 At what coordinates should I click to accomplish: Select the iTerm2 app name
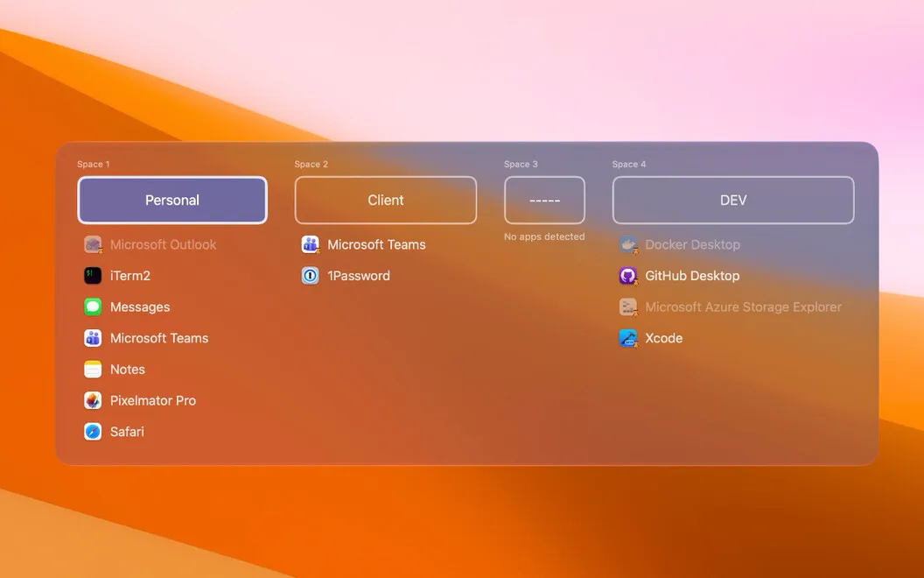(x=130, y=276)
